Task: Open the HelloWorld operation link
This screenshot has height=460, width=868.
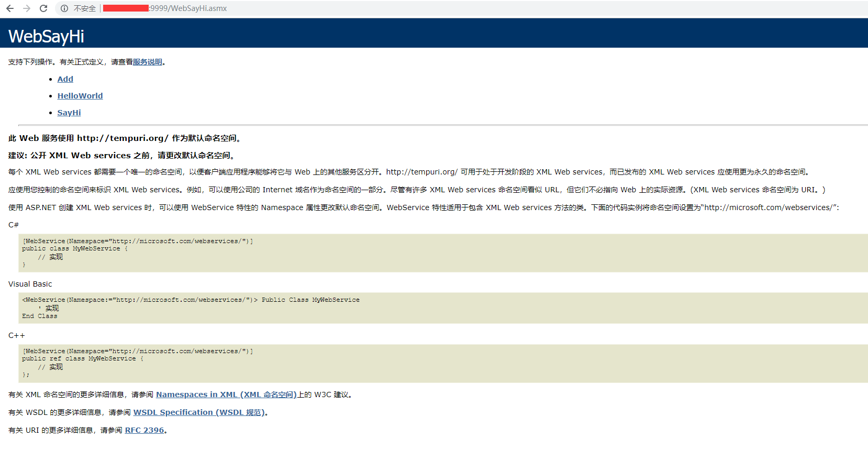Action: (80, 96)
